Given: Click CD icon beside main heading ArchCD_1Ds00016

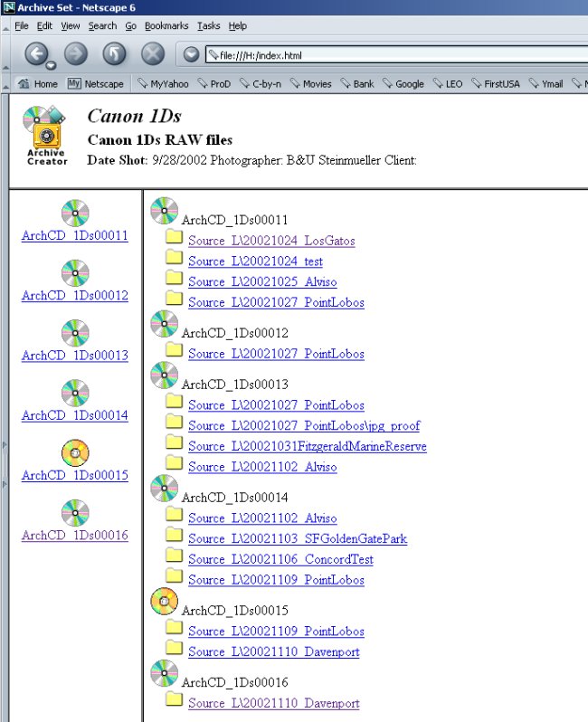Looking at the screenshot, I should point(165,673).
